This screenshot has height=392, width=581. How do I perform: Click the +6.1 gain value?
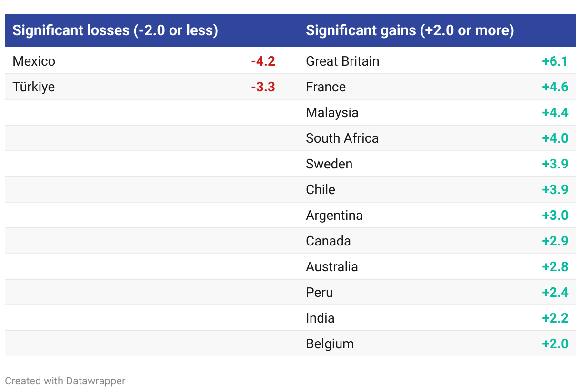click(555, 61)
